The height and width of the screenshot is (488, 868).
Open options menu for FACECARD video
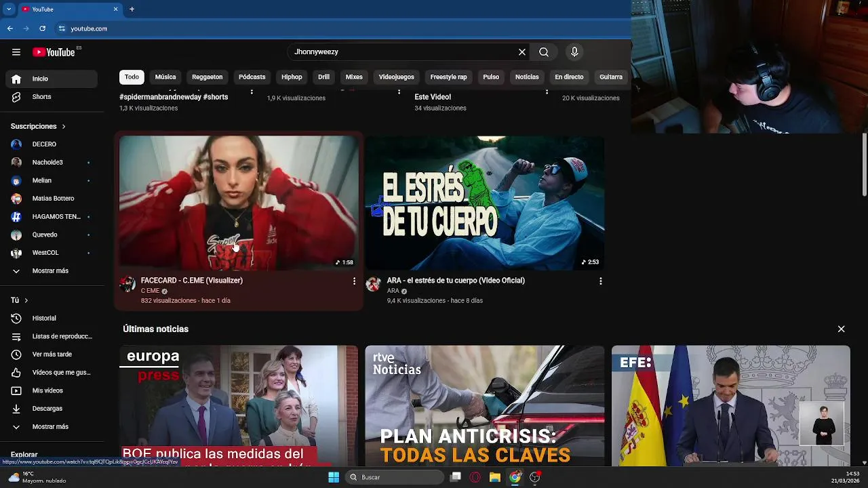coord(354,281)
